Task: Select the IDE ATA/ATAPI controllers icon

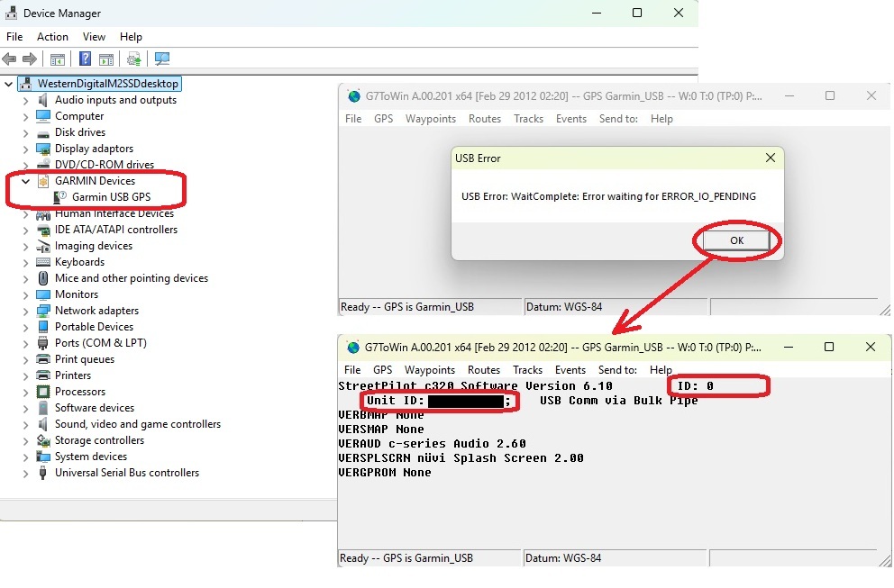Action: tap(43, 230)
